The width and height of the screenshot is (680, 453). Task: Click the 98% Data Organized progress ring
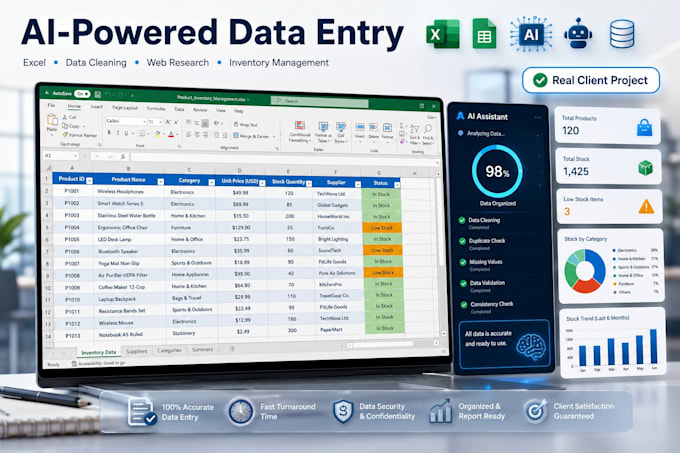(497, 172)
